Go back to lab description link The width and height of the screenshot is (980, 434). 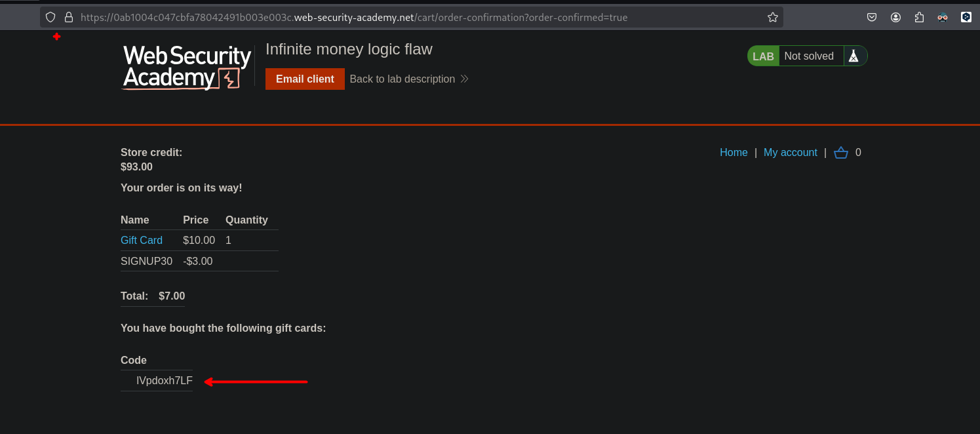pyautogui.click(x=402, y=79)
